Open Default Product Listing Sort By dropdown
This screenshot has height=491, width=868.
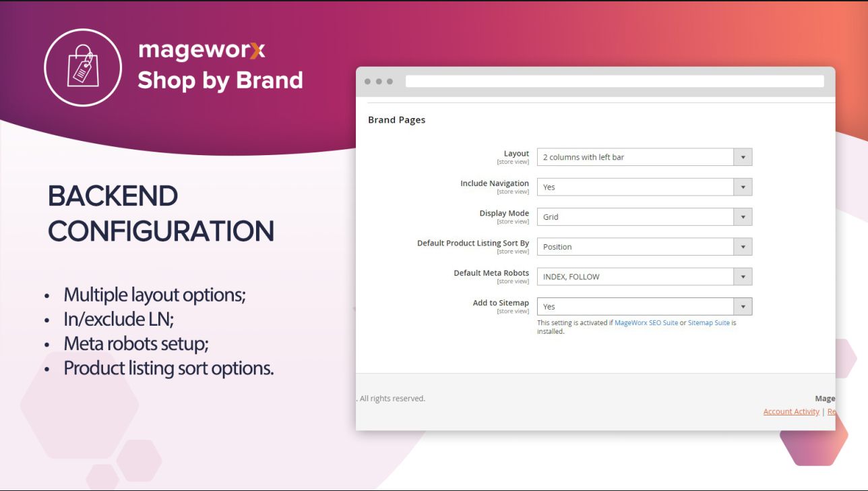point(644,247)
